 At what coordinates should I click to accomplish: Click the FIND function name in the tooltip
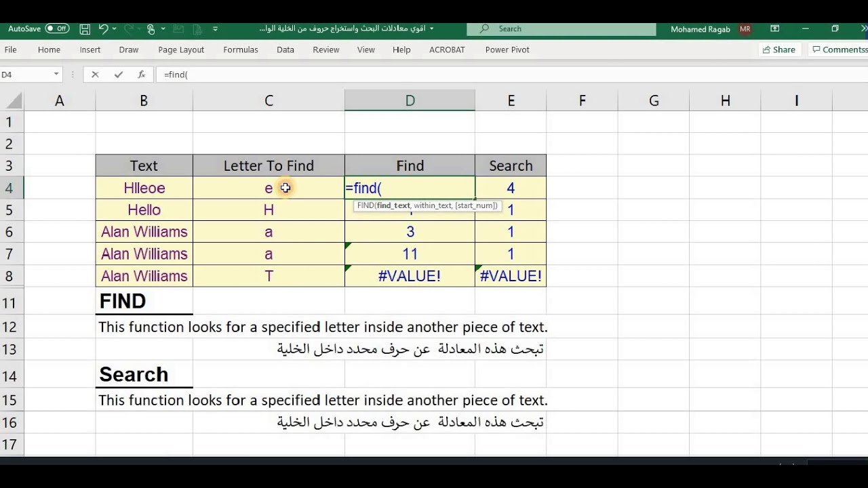coord(366,205)
